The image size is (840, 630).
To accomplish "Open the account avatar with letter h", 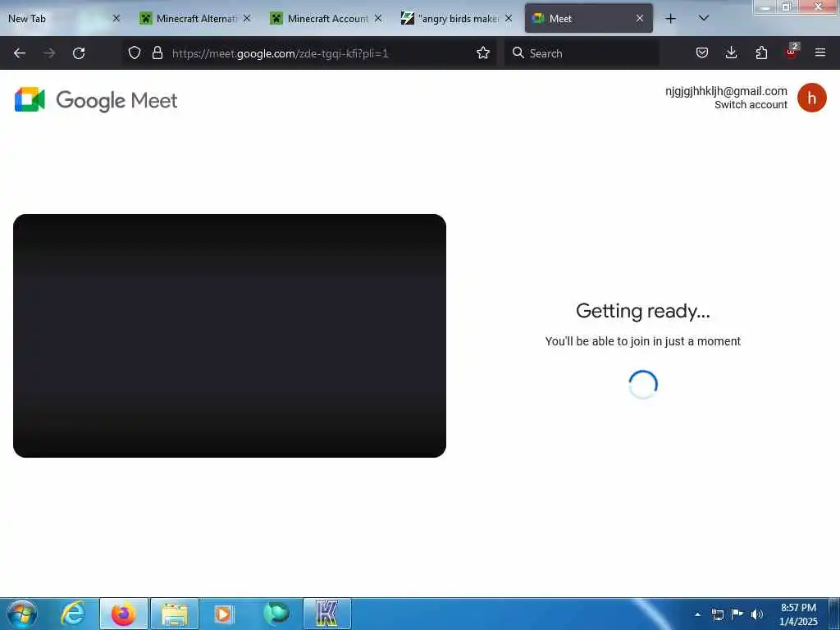I will point(811,98).
